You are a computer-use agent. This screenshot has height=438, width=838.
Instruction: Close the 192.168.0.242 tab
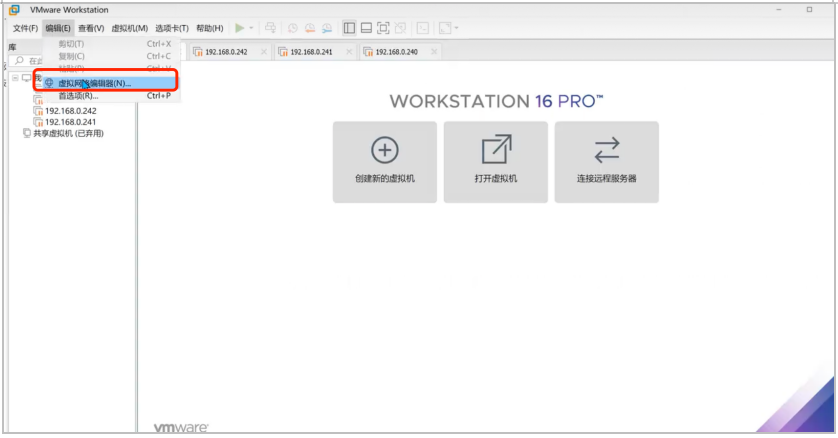point(263,52)
